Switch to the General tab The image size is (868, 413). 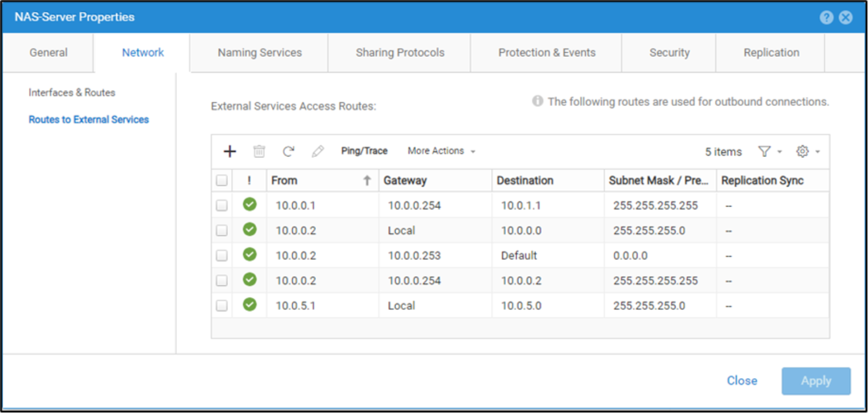tap(49, 53)
